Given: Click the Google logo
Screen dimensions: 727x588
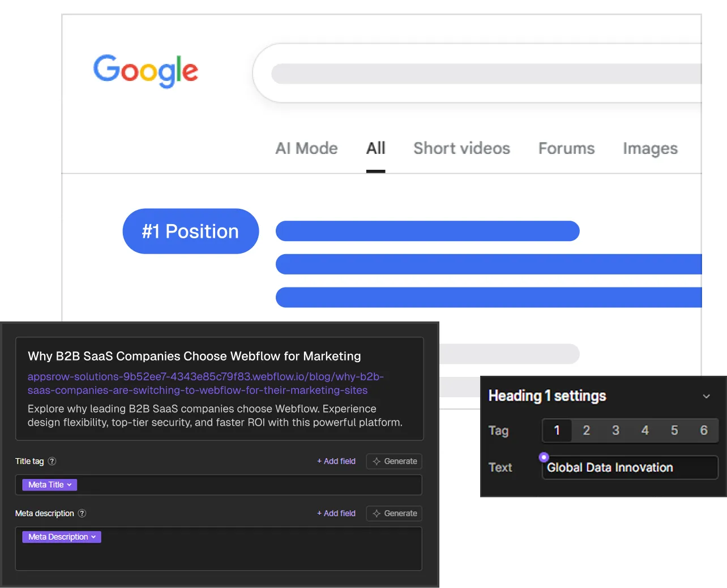Looking at the screenshot, I should point(146,71).
